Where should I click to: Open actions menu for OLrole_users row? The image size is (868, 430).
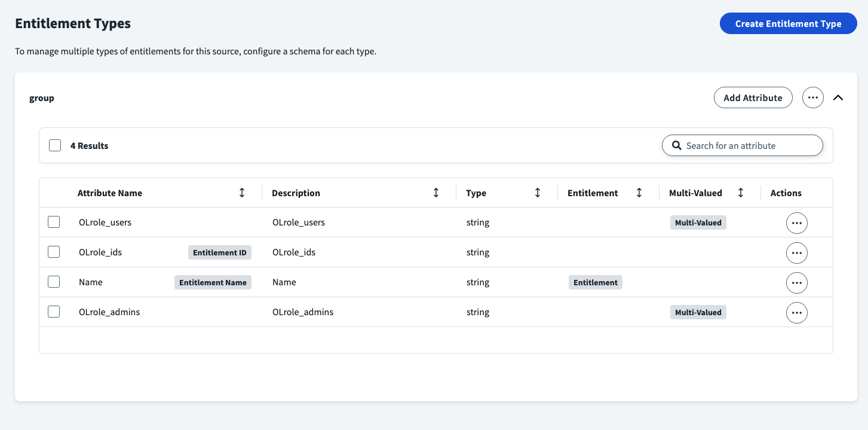[796, 223]
